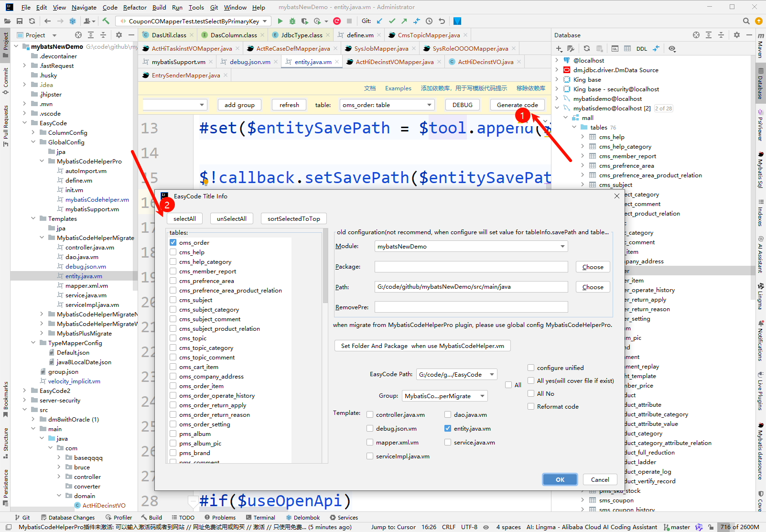Open the Notifications side panel
766x532 pixels.
(760, 341)
